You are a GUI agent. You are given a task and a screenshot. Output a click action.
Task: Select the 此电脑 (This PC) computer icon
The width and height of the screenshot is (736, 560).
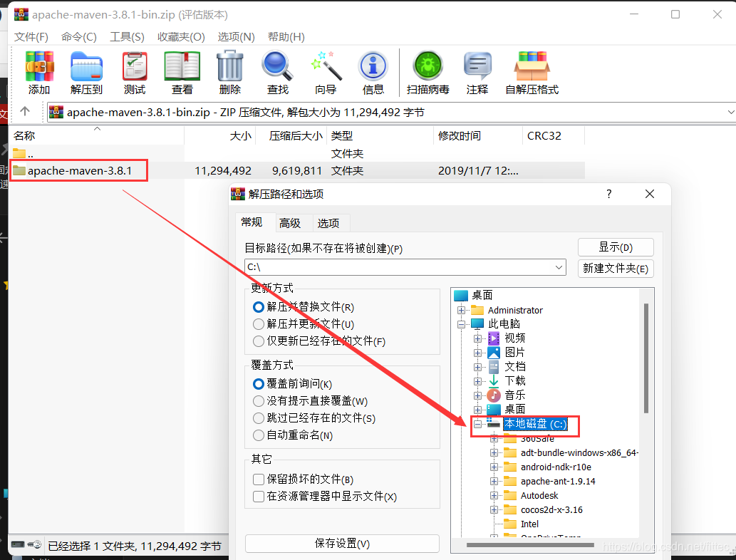[477, 324]
